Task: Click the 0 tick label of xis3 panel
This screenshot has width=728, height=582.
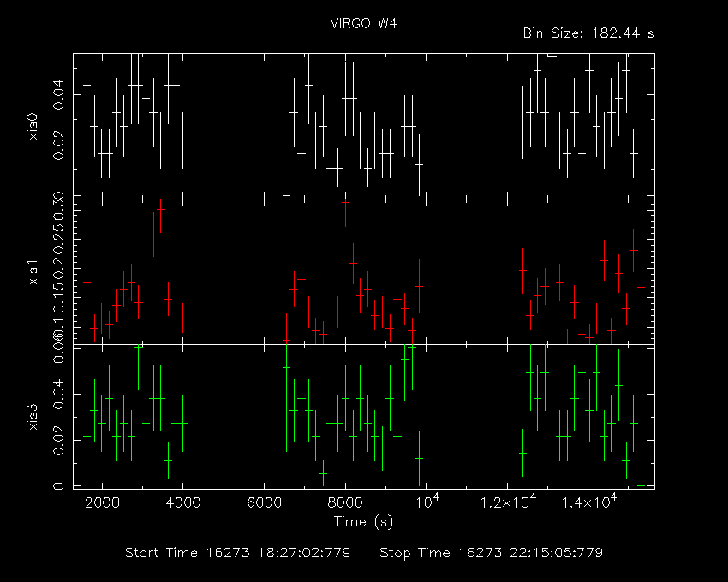Action: tap(58, 486)
